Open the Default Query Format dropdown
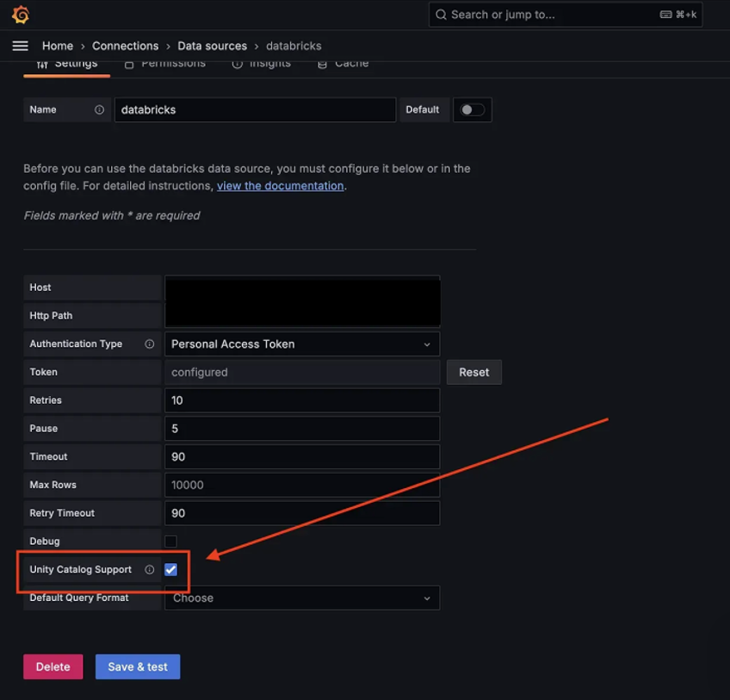Screen dimensions: 730x700 301,598
